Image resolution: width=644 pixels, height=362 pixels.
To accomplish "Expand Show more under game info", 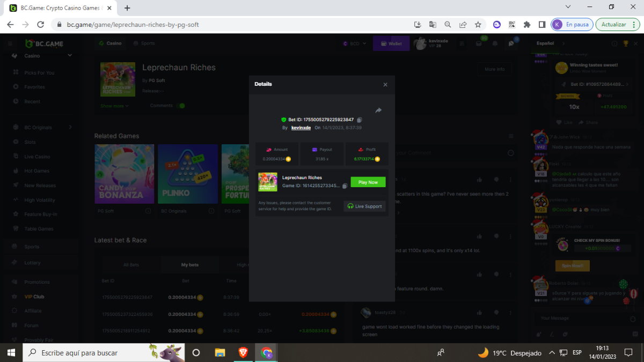I will click(x=114, y=106).
